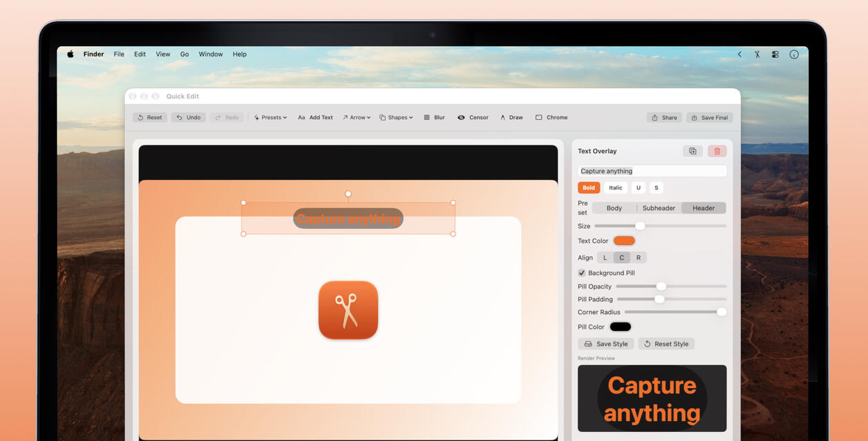Click the Render Preview thumbnail

(652, 398)
